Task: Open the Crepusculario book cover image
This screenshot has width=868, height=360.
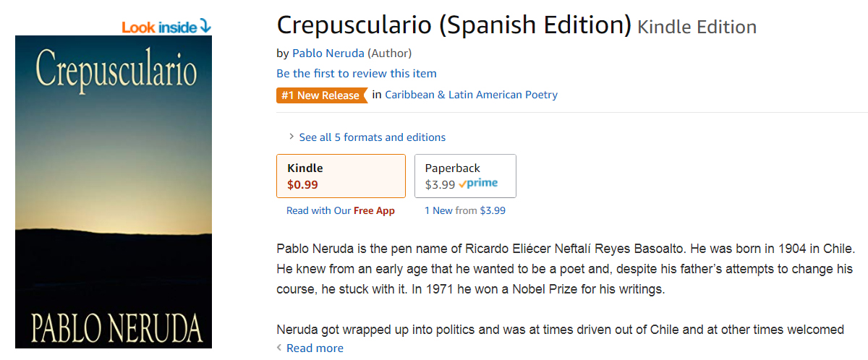Action: point(114,192)
